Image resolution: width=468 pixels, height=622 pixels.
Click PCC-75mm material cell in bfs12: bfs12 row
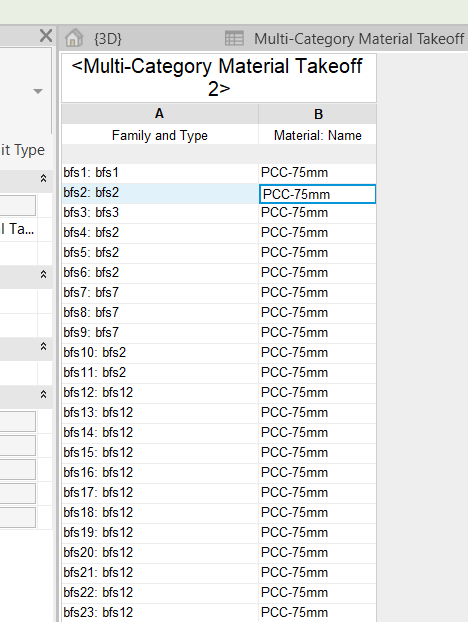(318, 393)
